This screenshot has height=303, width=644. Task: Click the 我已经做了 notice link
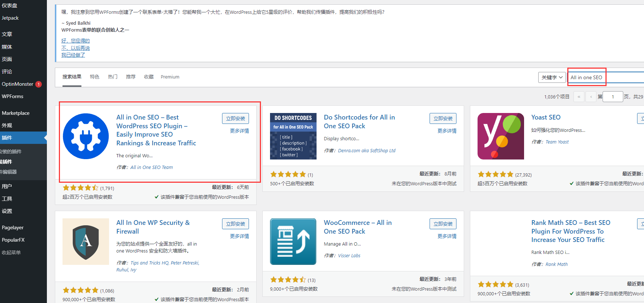(x=73, y=55)
